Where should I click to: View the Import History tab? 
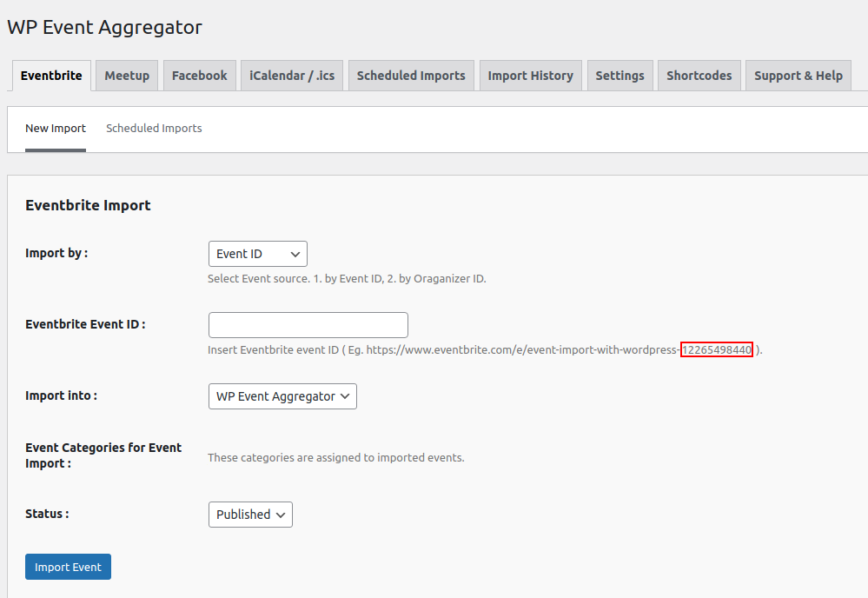530,75
